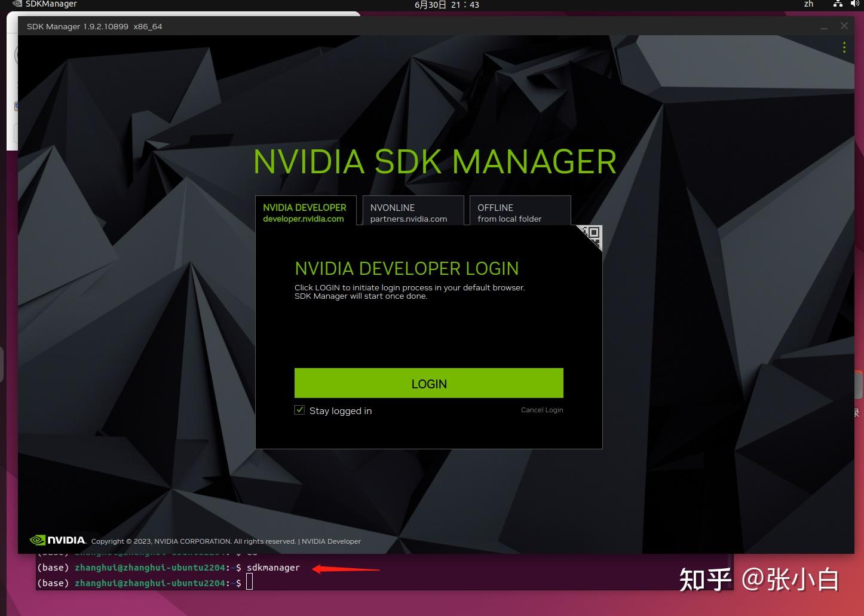Click the SDK Manager 1.9.2.10899 title text

(94, 26)
